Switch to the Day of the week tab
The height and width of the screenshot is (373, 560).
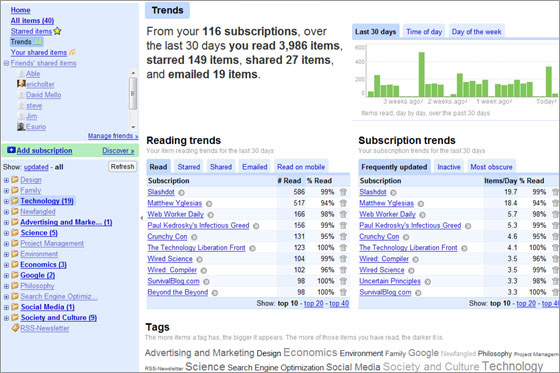coord(476,31)
